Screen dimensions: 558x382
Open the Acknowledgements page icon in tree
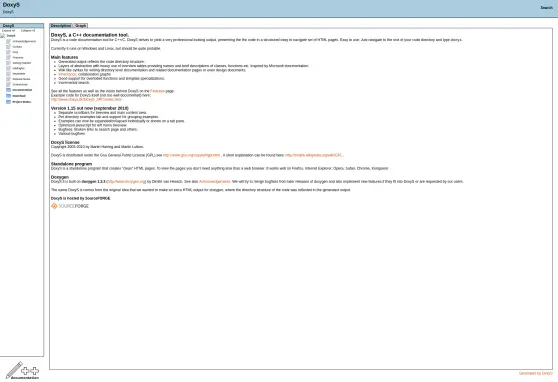click(x=9, y=41)
